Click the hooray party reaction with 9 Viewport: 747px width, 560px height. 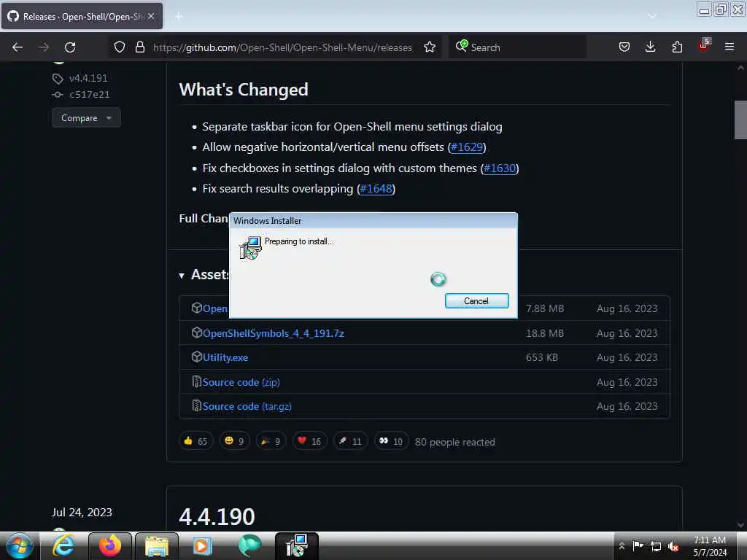(x=271, y=441)
